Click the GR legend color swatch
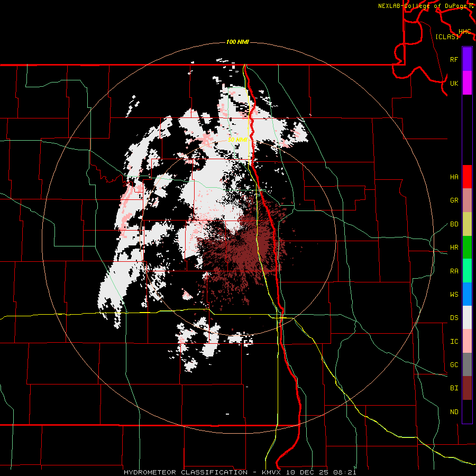 coord(467,200)
